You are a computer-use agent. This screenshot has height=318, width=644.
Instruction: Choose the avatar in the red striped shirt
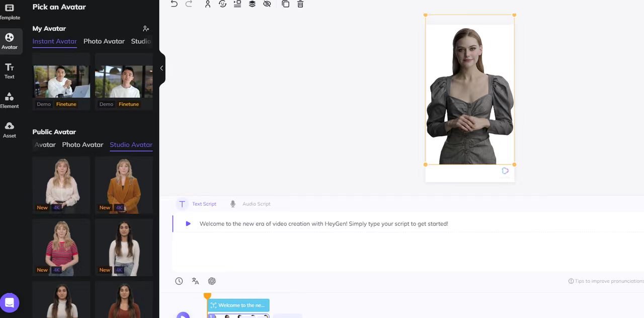tap(61, 247)
